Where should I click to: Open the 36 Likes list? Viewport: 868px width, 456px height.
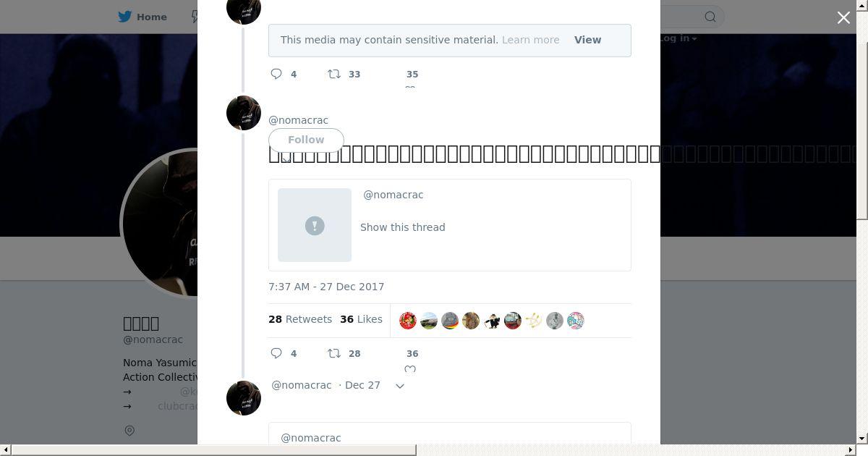[361, 319]
